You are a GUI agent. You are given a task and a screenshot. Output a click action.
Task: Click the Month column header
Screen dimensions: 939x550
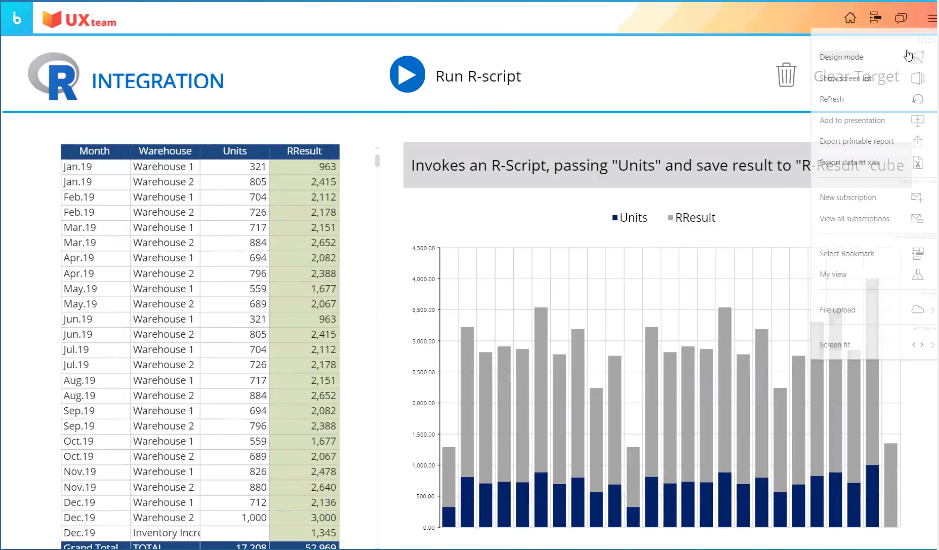click(x=95, y=151)
